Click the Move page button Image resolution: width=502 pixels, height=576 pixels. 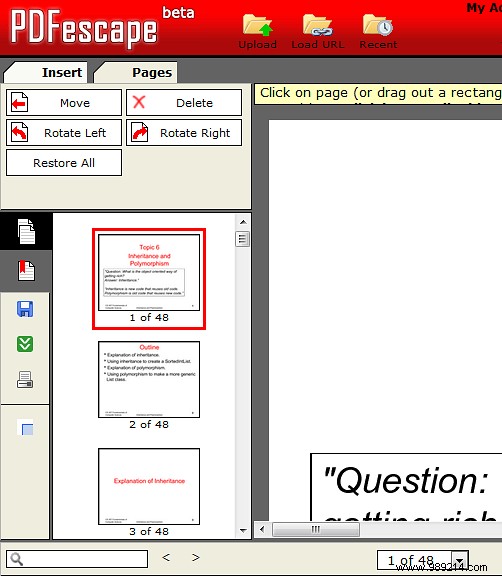click(x=64, y=102)
